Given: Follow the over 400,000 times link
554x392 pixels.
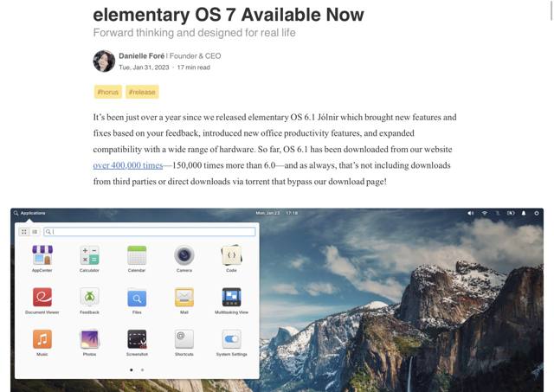Looking at the screenshot, I should click(x=128, y=165).
